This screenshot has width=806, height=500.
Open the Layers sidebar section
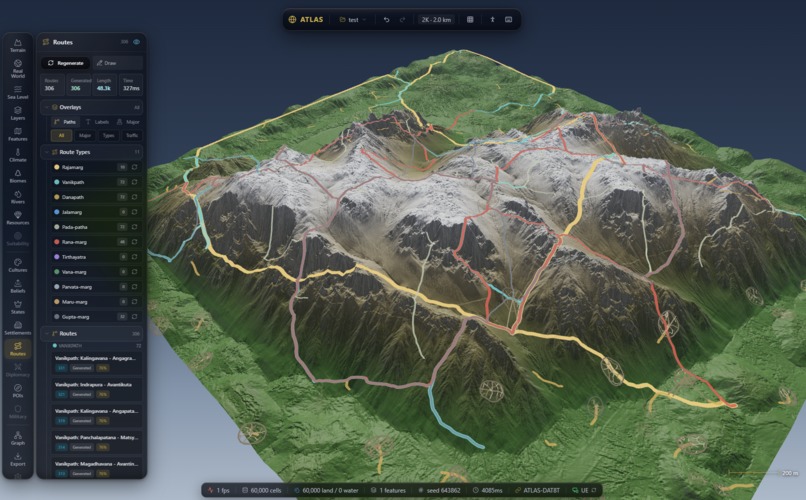coord(17,113)
